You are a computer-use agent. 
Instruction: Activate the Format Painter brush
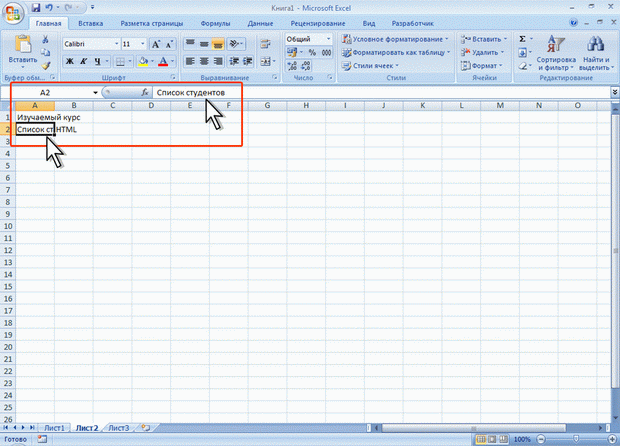point(45,65)
